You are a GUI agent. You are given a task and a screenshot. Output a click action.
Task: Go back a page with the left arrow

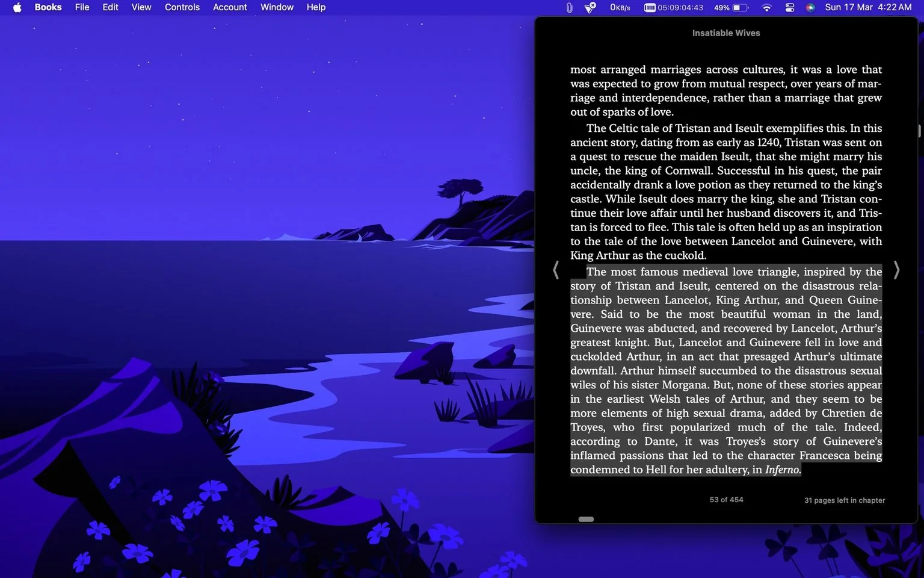tap(555, 270)
